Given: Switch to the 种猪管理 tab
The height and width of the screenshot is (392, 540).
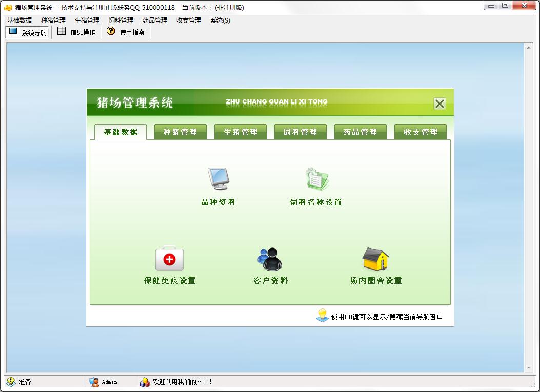Looking at the screenshot, I should tap(181, 132).
